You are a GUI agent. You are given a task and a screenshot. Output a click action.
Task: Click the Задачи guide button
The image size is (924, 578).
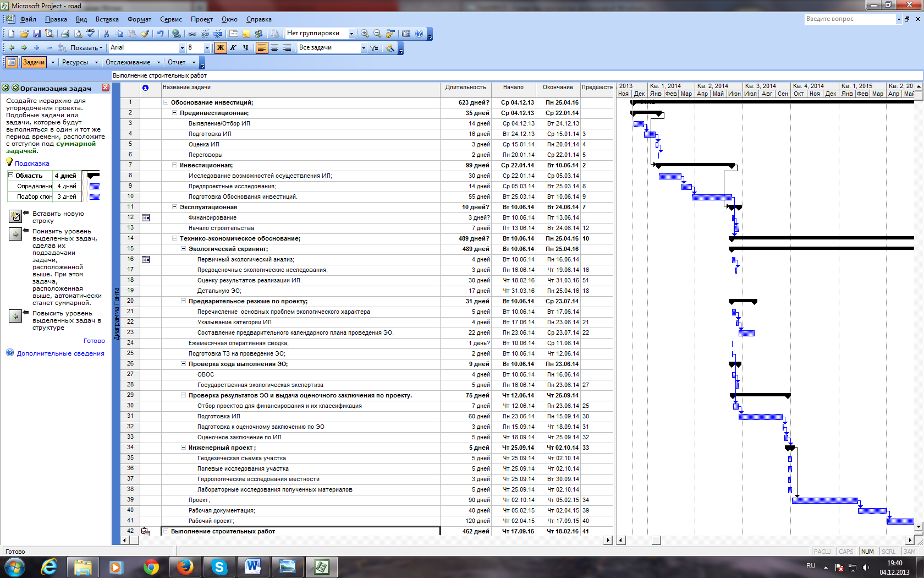click(x=34, y=62)
